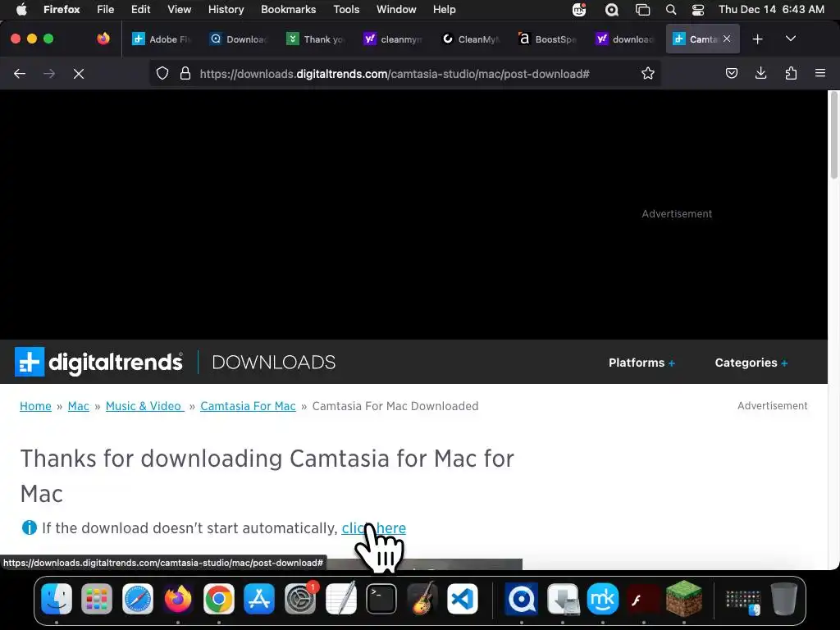Launch GarageBand from the Dock
This screenshot has width=840, height=630.
[x=422, y=598]
